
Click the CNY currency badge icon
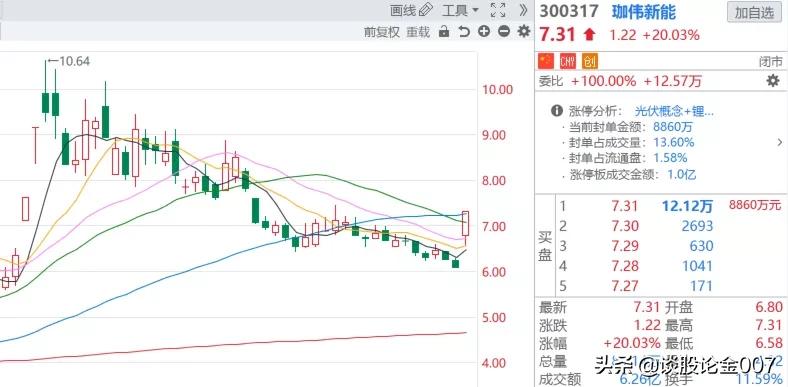(x=568, y=61)
